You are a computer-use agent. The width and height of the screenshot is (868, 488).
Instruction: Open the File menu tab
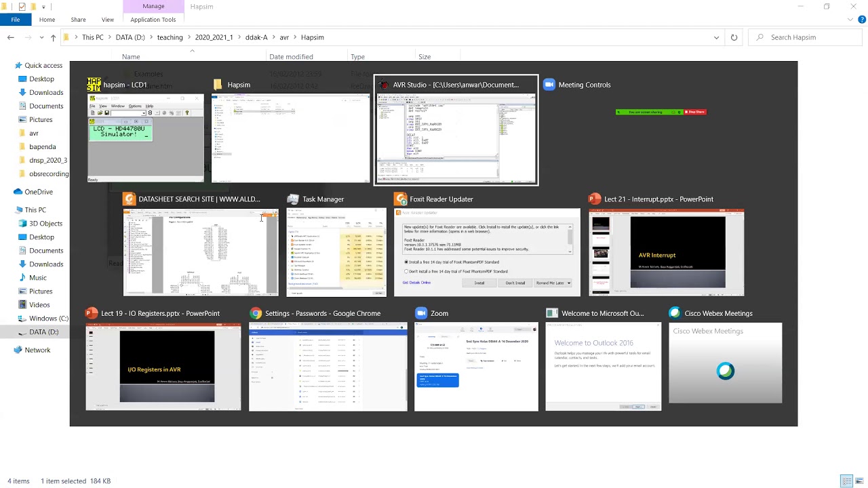pos(15,20)
